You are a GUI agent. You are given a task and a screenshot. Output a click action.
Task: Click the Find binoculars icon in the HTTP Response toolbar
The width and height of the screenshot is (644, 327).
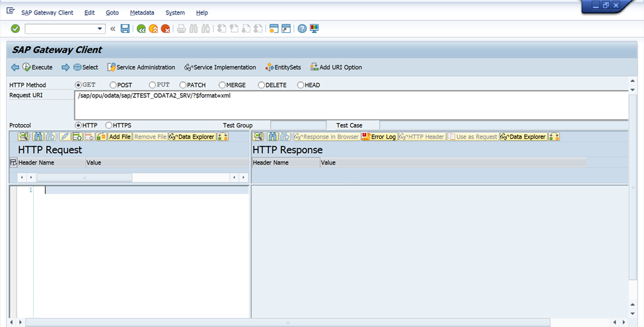(273, 136)
